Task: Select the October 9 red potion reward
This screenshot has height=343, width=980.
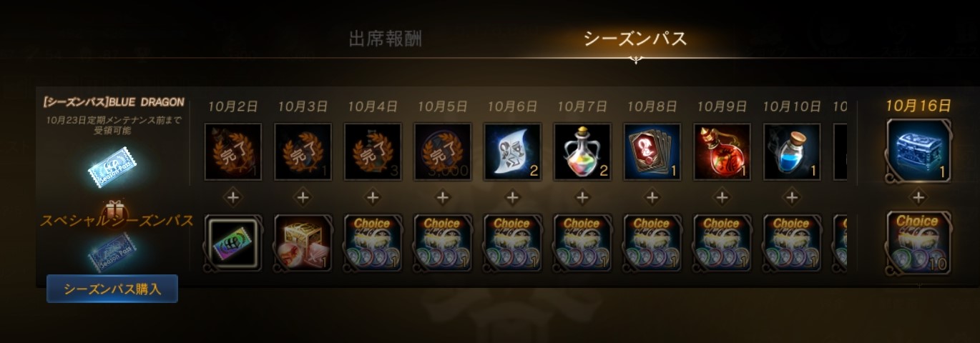Action: [722, 151]
